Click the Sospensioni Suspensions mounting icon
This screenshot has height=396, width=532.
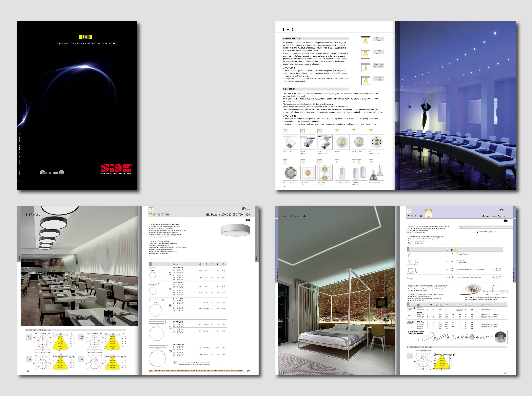365,67
